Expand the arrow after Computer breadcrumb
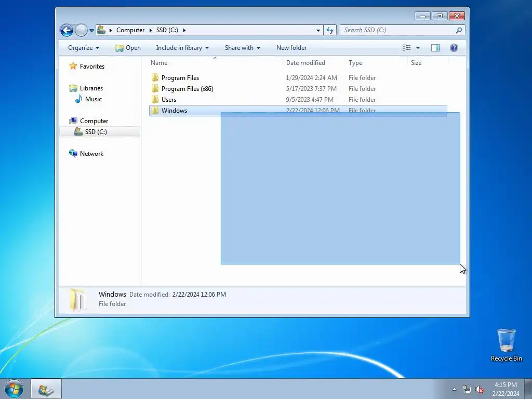 pyautogui.click(x=150, y=30)
